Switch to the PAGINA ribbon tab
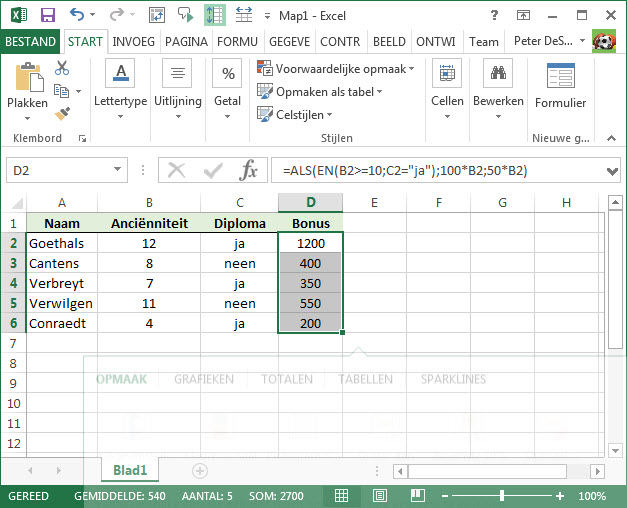Screen dimensions: 627x508 186,42
